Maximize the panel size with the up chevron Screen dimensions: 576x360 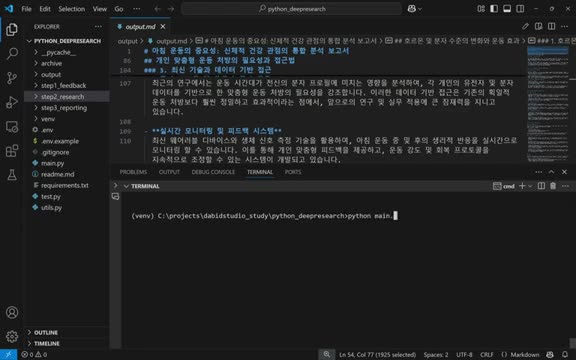(x=551, y=172)
